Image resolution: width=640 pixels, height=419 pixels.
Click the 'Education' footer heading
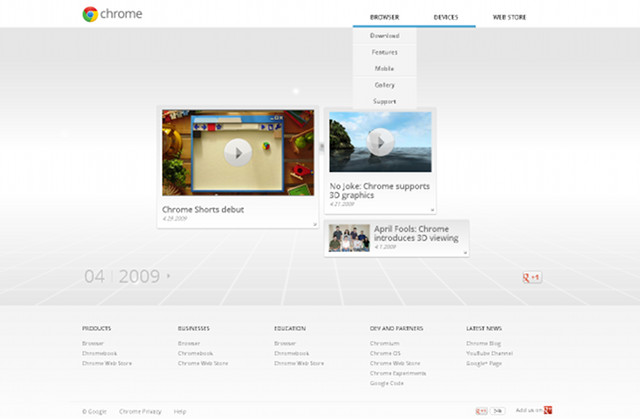click(290, 328)
